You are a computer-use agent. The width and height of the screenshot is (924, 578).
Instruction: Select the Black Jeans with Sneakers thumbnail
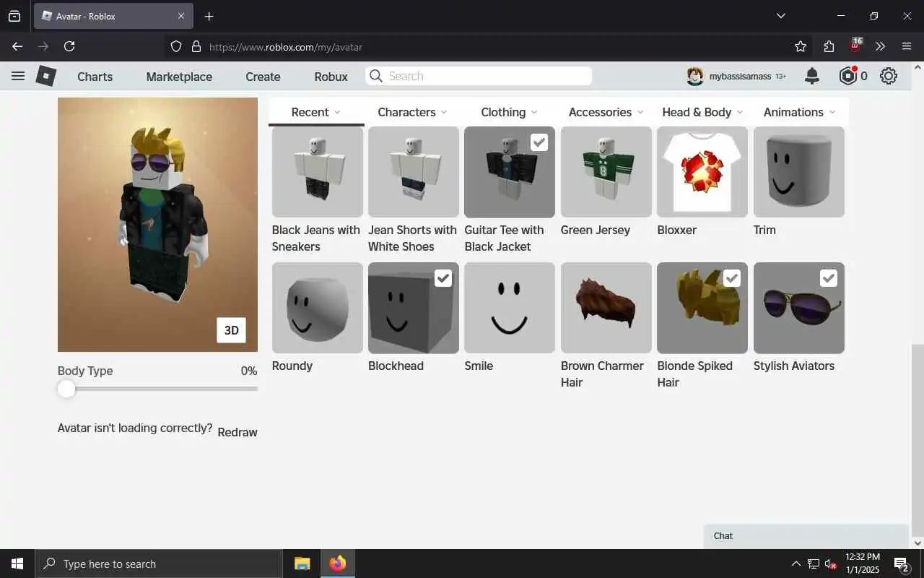click(x=318, y=172)
